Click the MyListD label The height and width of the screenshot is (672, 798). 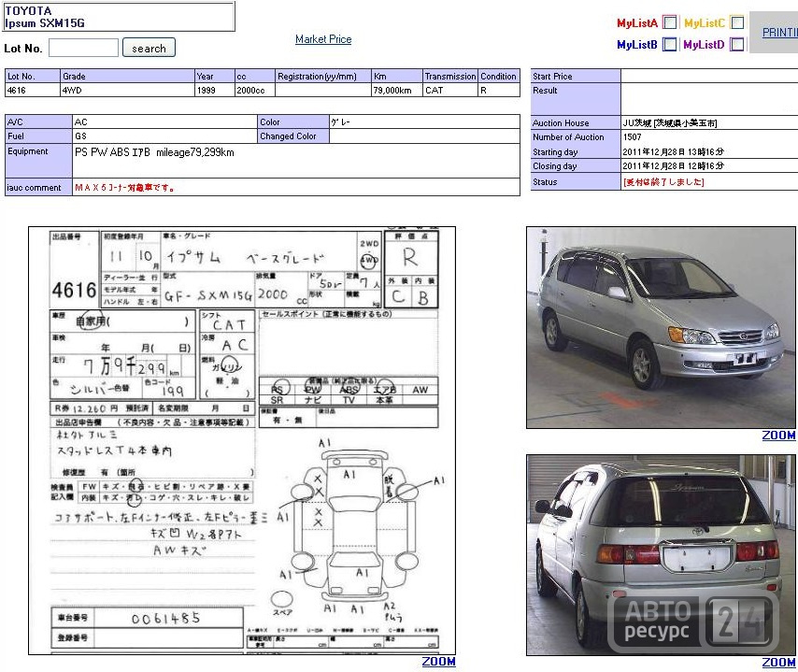pyautogui.click(x=704, y=45)
